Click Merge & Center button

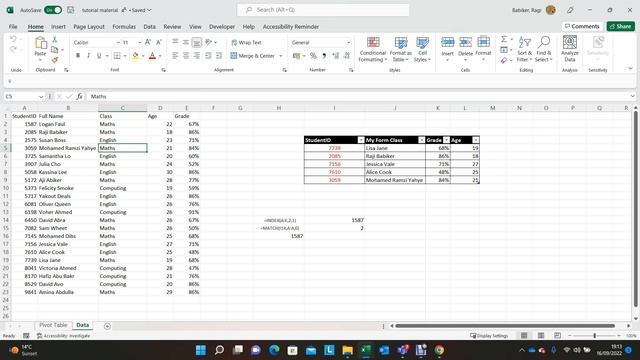click(x=253, y=56)
